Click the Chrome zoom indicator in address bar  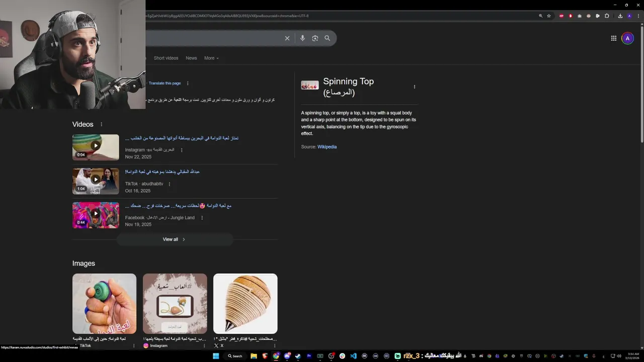541,16
